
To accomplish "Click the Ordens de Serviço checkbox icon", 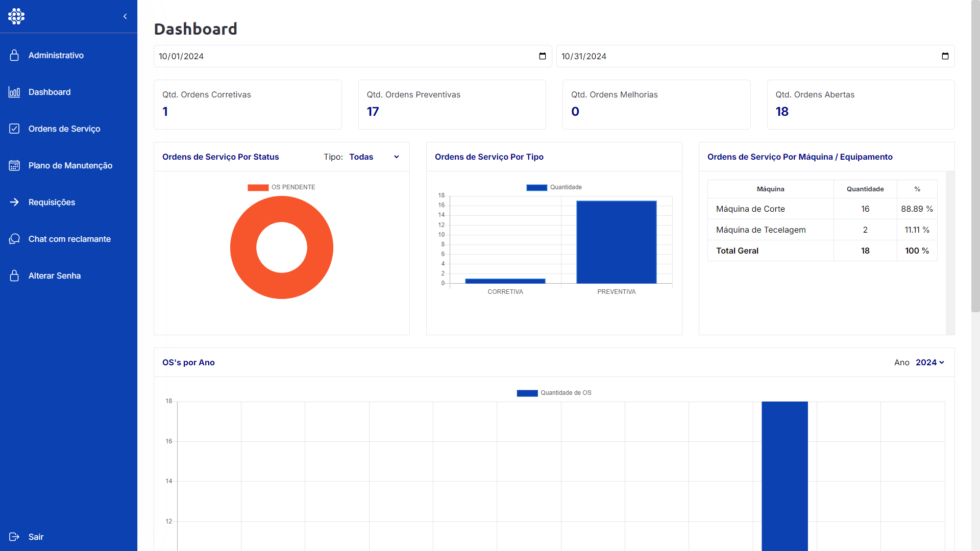I will click(14, 129).
